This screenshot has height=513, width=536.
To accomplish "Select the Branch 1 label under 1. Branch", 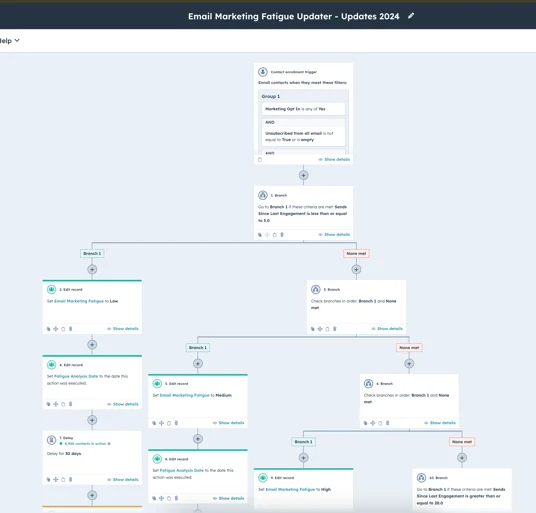I will tap(92, 254).
